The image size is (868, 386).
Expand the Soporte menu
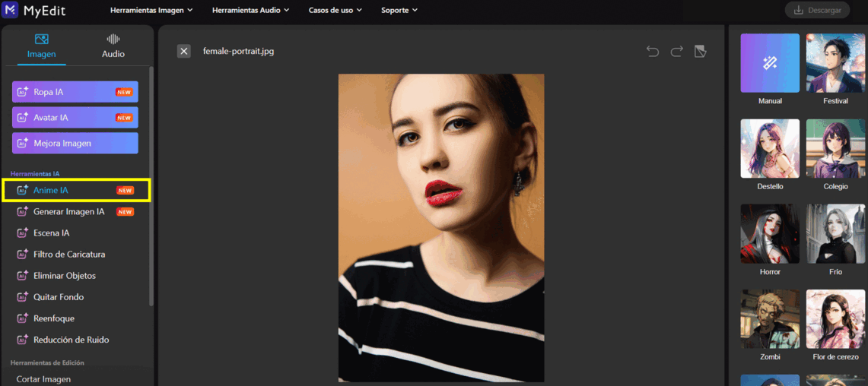399,10
